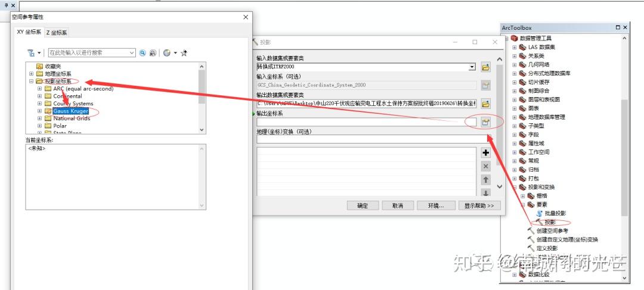
Task: Open the globe icon dropdown arrow
Action: tap(175, 53)
